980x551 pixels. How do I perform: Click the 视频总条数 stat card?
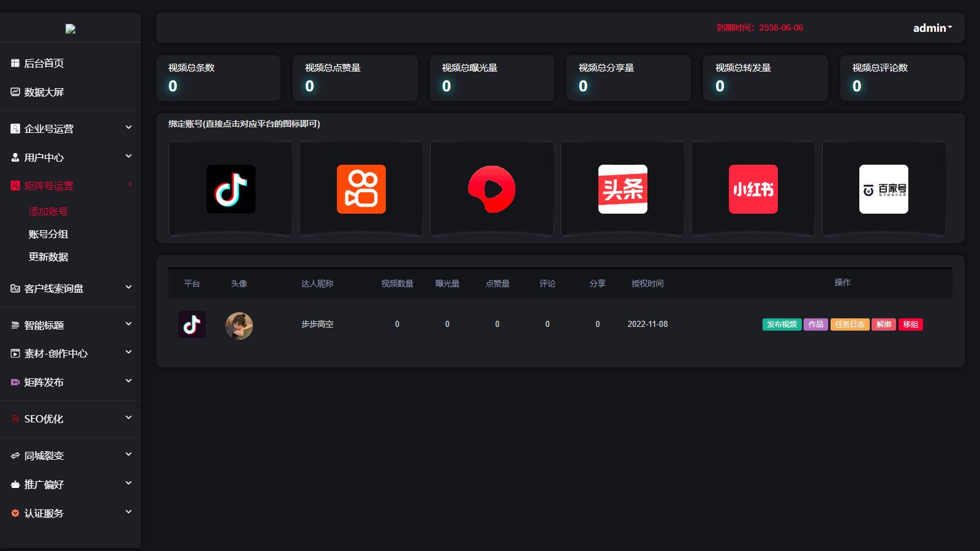click(218, 78)
